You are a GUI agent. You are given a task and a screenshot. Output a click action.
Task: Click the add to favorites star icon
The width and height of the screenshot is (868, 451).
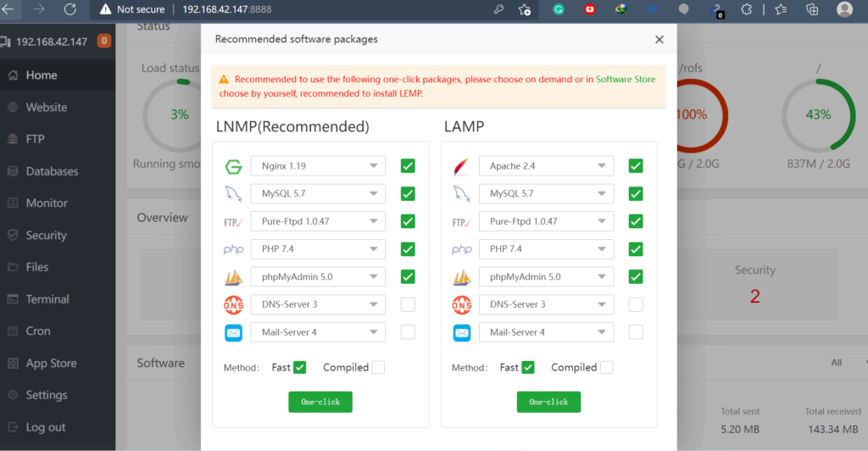525,9
